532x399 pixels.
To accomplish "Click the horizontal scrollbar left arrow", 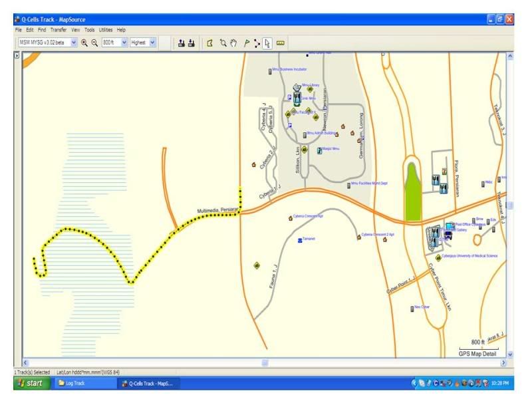I will coord(26,362).
